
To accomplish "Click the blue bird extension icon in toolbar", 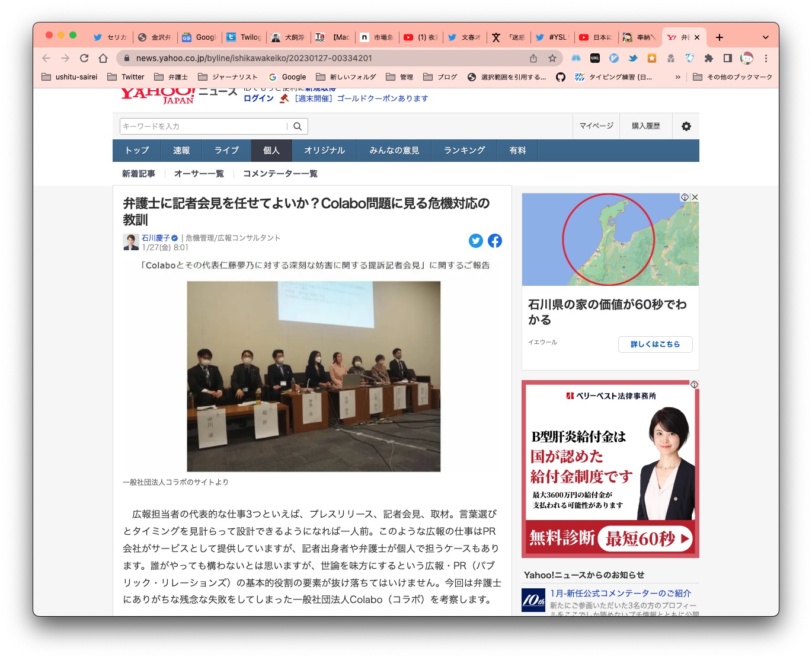I will point(633,58).
